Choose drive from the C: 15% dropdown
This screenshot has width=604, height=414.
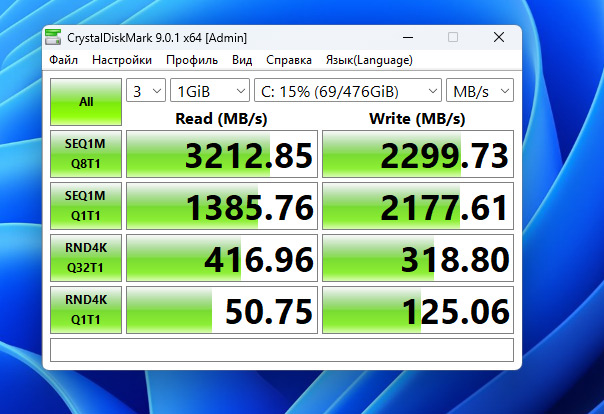tap(347, 91)
